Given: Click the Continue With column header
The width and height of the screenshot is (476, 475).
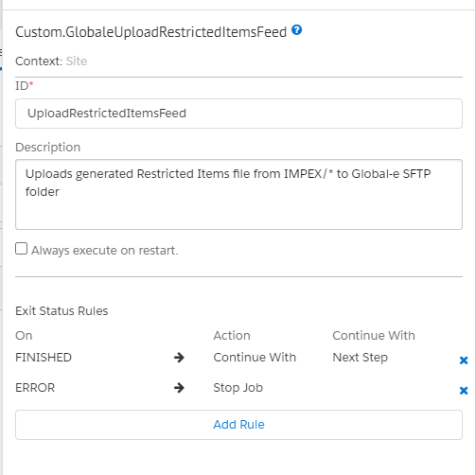Looking at the screenshot, I should (374, 336).
